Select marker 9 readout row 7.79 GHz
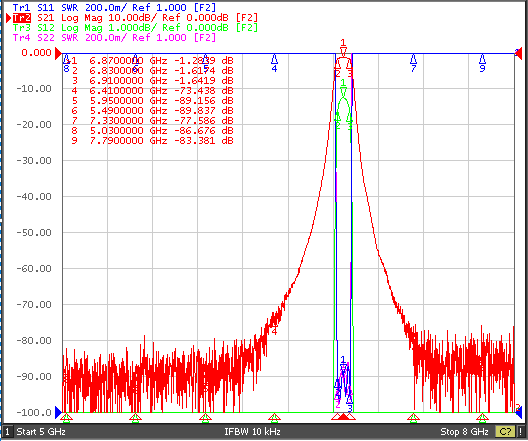Screen dimensions: 528x441 pyautogui.click(x=153, y=140)
